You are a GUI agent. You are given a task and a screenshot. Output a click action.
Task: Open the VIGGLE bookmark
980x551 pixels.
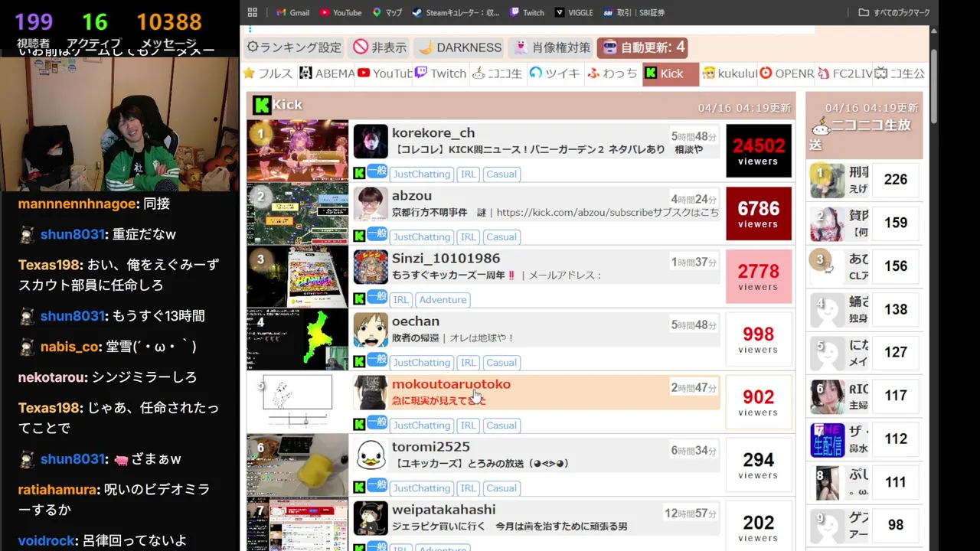coord(574,12)
